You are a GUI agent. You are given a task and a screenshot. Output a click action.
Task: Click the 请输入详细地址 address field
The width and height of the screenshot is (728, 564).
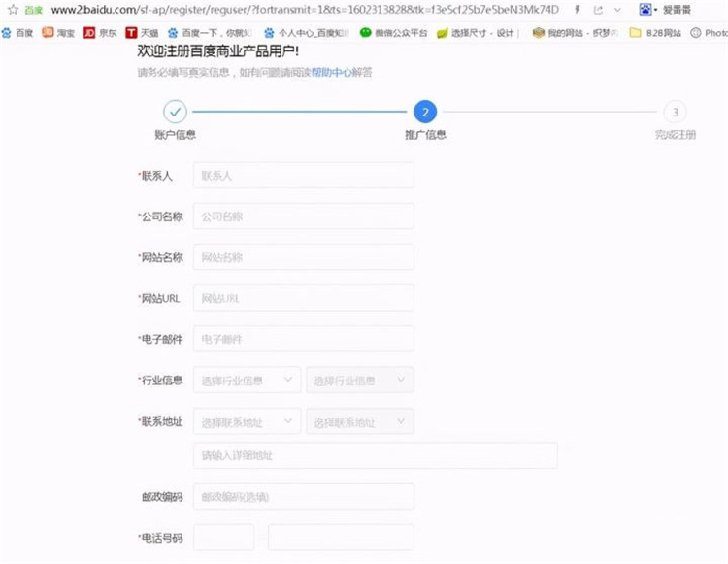click(x=375, y=456)
